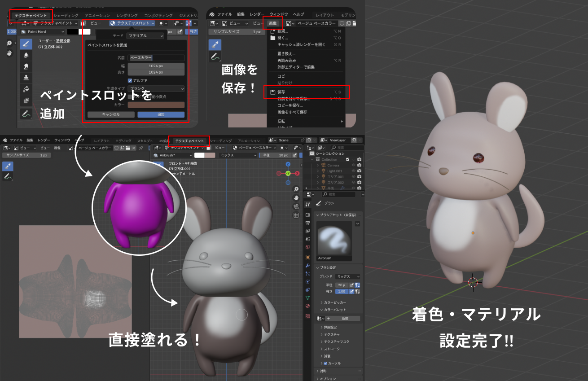The width and height of the screenshot is (588, 381).
Task: Open the Object Data green triangle icon
Action: point(307,298)
